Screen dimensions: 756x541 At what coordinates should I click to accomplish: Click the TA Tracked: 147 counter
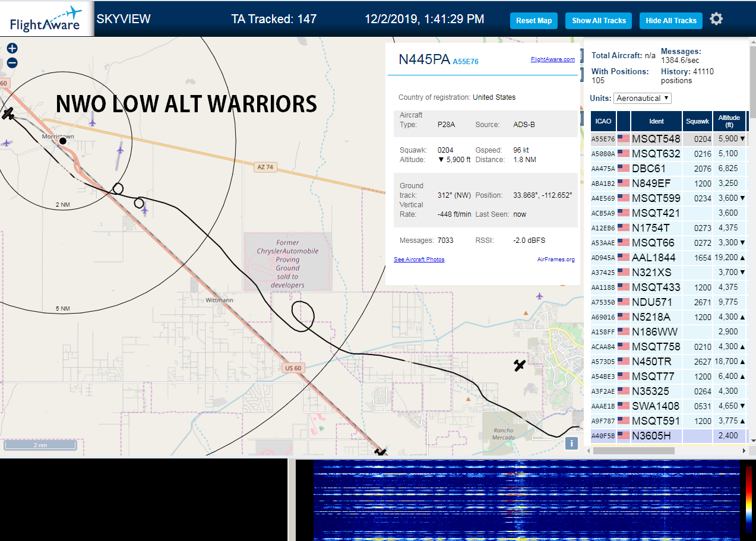click(x=274, y=19)
